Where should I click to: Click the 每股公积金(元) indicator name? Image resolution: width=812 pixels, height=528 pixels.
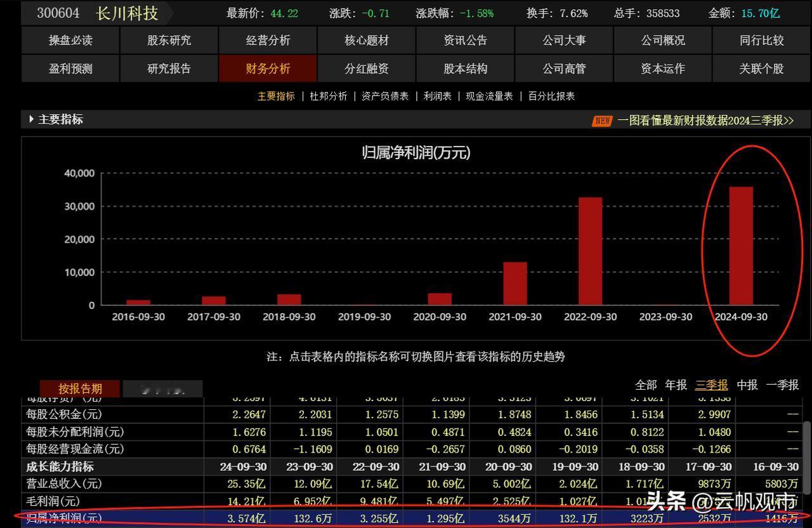(x=64, y=414)
